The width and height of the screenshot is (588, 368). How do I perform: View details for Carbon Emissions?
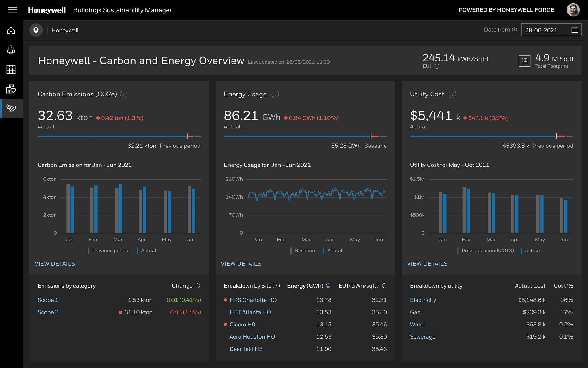tap(55, 264)
